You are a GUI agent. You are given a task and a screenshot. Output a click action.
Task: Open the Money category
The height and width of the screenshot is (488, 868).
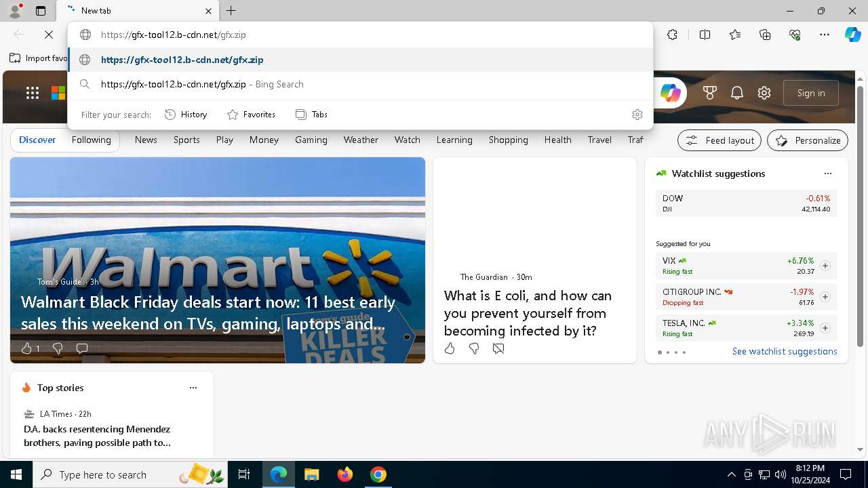(x=264, y=140)
